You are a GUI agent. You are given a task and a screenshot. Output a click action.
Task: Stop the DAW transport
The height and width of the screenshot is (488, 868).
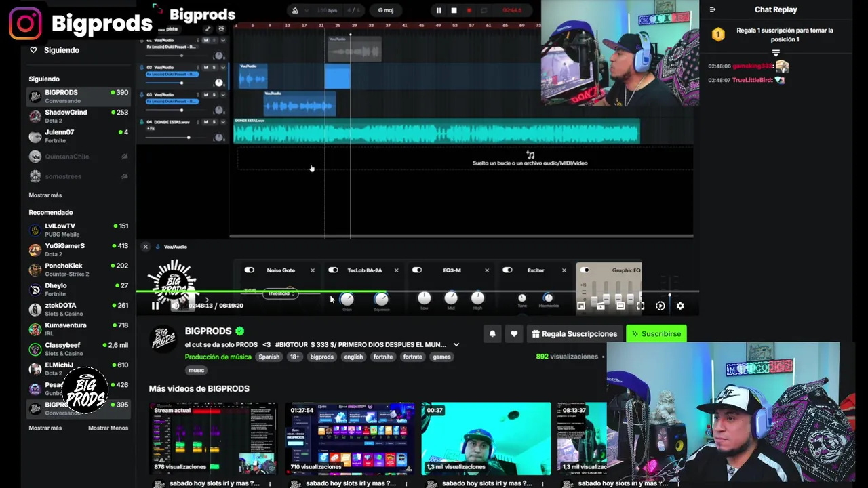point(454,10)
